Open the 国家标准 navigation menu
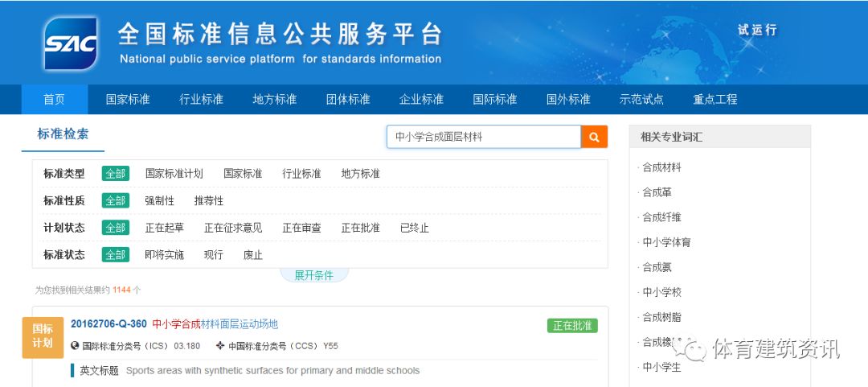 pyautogui.click(x=128, y=99)
